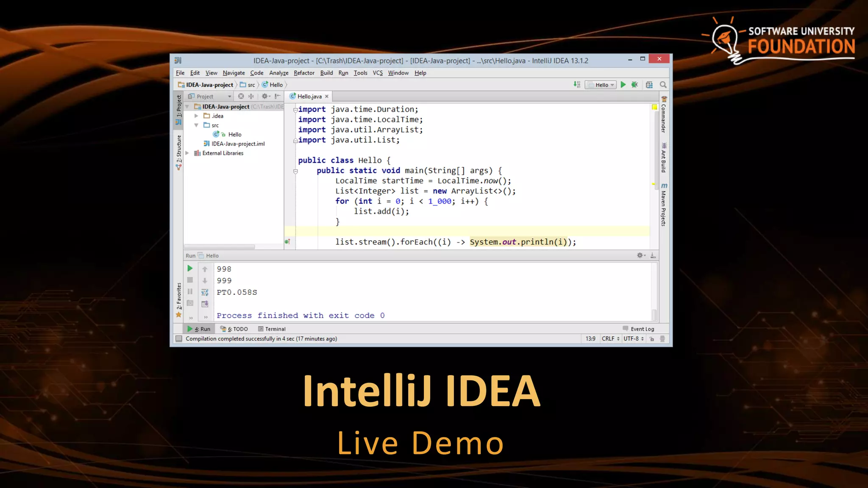Viewport: 868px width, 488px height.
Task: Expand more Run panel left toolbar actions
Action: tap(191, 317)
